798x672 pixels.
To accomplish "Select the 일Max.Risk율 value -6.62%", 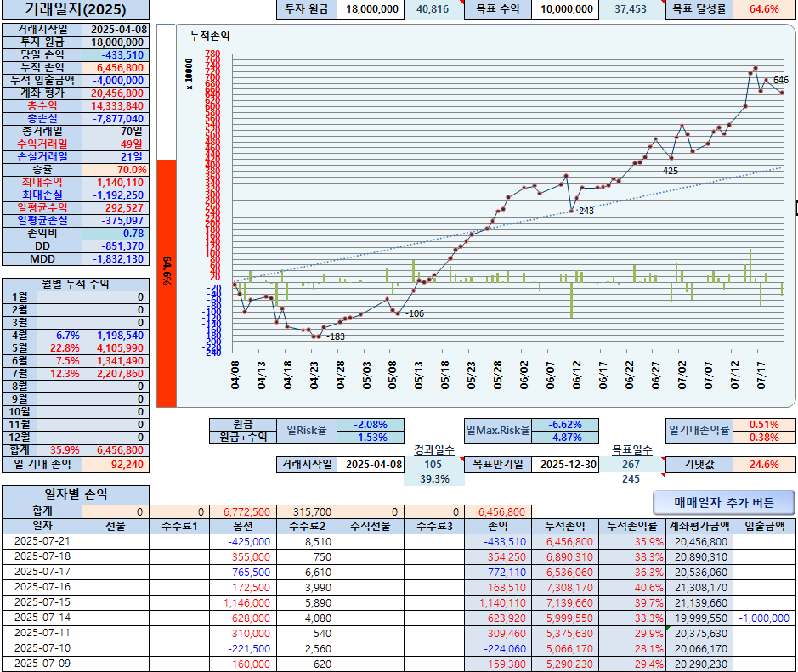I will [565, 424].
